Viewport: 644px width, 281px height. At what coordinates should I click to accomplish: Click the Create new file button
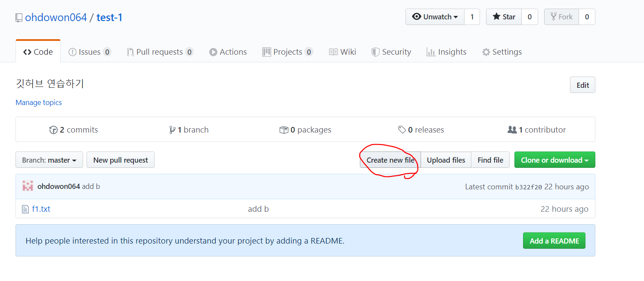coord(390,160)
